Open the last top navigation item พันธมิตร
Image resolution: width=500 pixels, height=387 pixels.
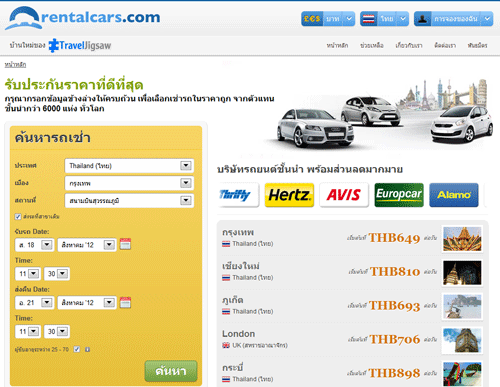click(x=477, y=45)
